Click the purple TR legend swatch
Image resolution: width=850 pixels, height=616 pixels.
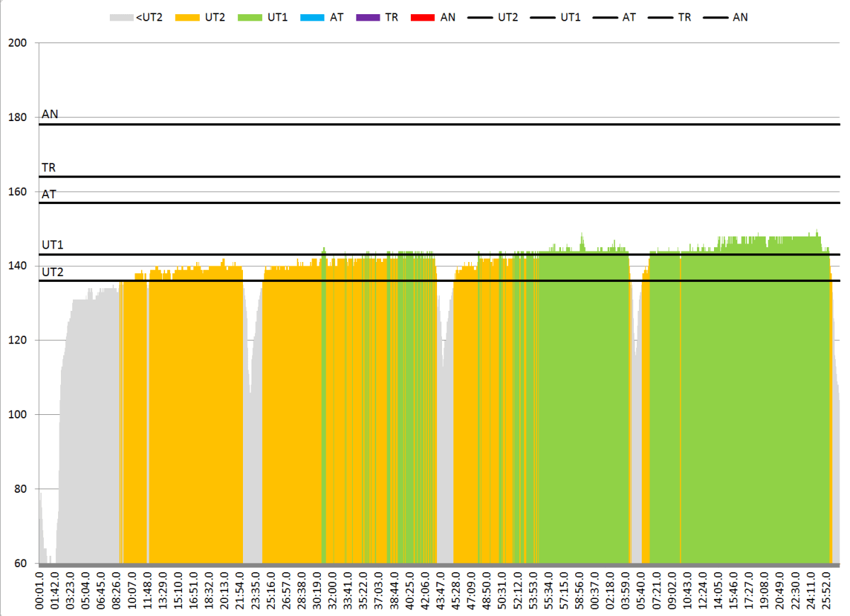(x=370, y=16)
